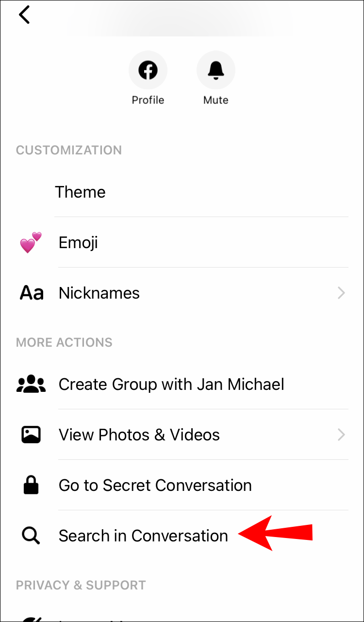Mute the conversation via bell icon
Image resolution: width=364 pixels, height=622 pixels.
[x=215, y=71]
